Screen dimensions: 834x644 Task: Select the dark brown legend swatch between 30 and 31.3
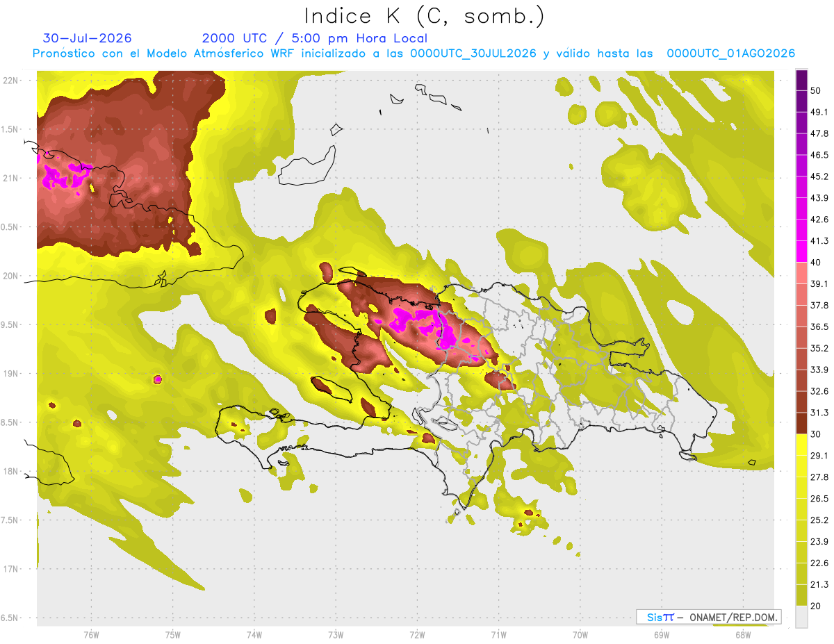coord(801,423)
